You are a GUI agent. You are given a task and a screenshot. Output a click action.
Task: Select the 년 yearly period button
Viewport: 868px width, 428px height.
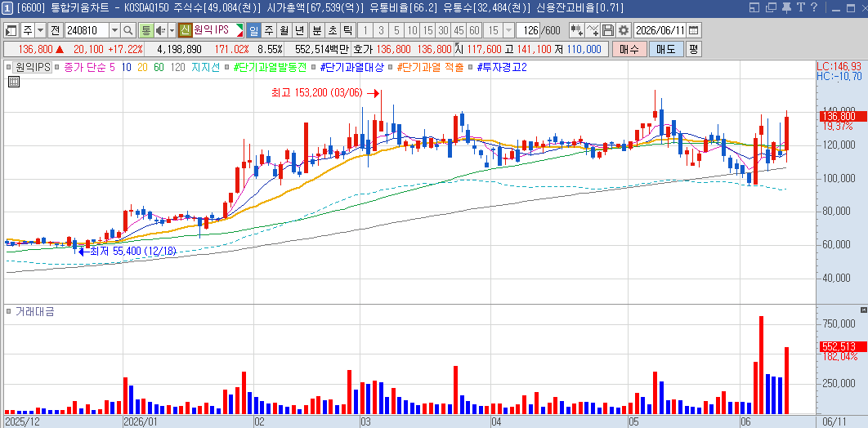[x=299, y=30]
